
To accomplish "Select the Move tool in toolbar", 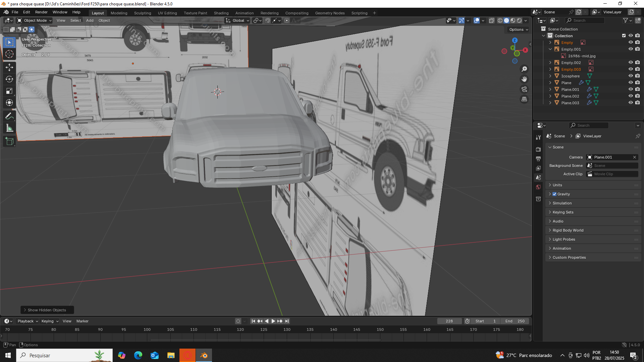I will point(9,67).
